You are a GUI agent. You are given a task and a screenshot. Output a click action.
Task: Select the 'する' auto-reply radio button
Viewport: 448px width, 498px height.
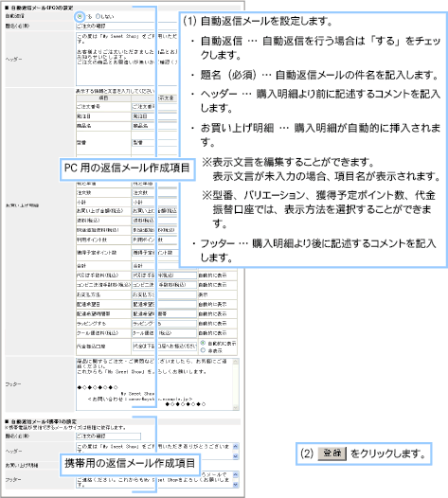[x=80, y=16]
